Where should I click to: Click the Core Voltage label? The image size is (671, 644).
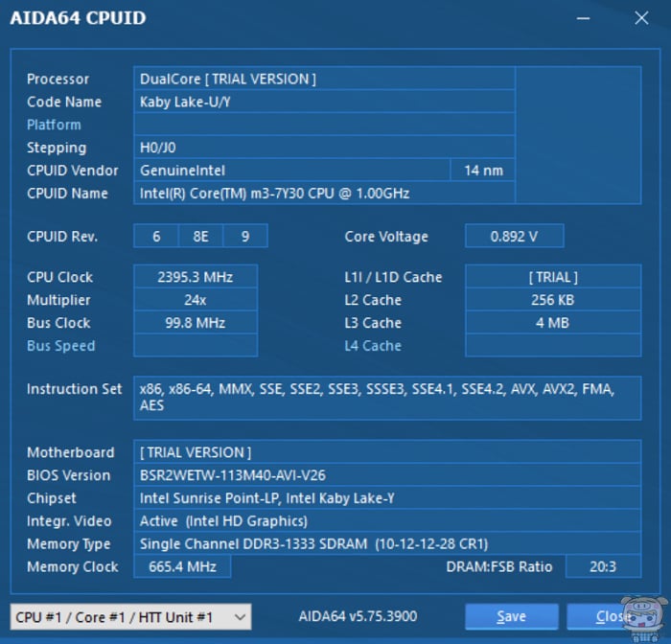386,236
